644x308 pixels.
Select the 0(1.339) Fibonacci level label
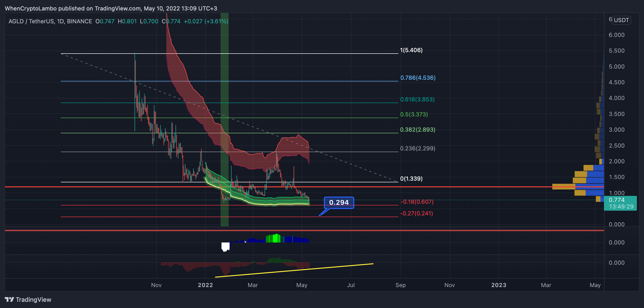411,179
